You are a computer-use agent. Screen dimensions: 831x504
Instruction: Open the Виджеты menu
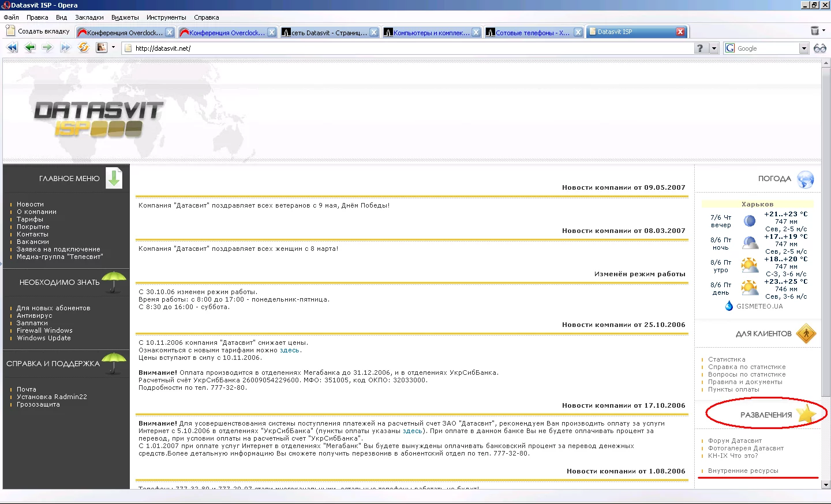click(125, 17)
